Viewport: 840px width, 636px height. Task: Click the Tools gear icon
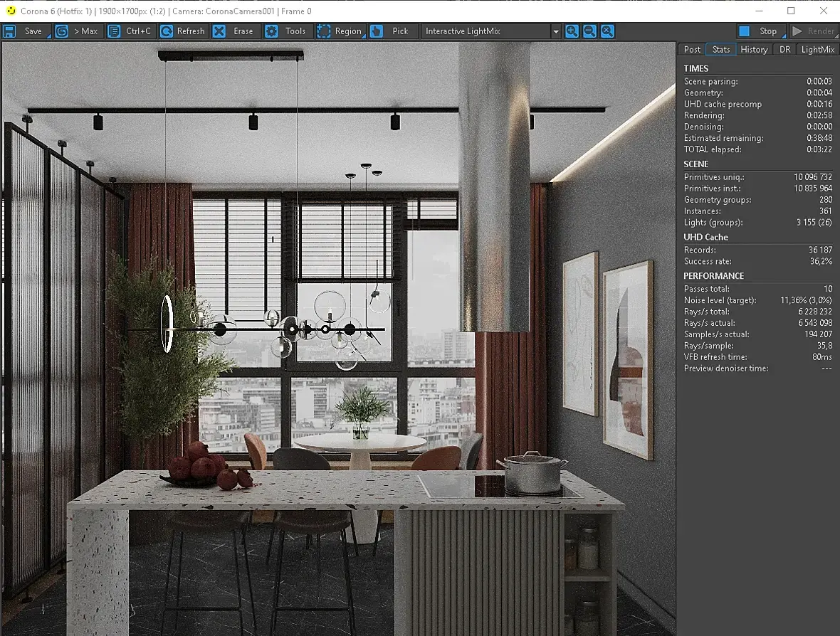[272, 31]
